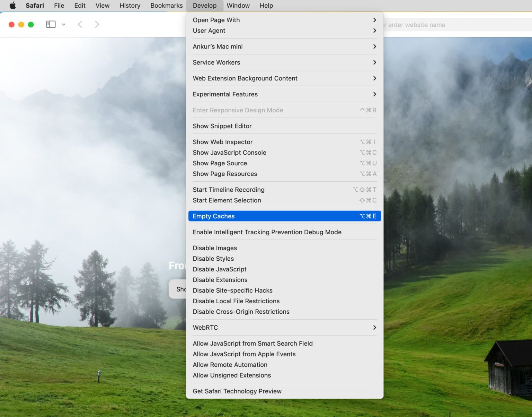
Task: Choose Start Timeline Recording
Action: [x=285, y=190]
